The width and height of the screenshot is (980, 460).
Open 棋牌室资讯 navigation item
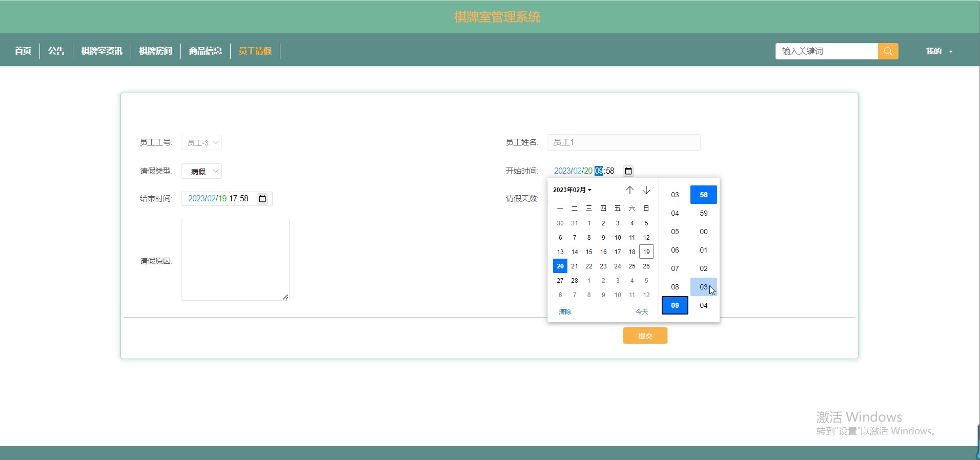tap(102, 51)
